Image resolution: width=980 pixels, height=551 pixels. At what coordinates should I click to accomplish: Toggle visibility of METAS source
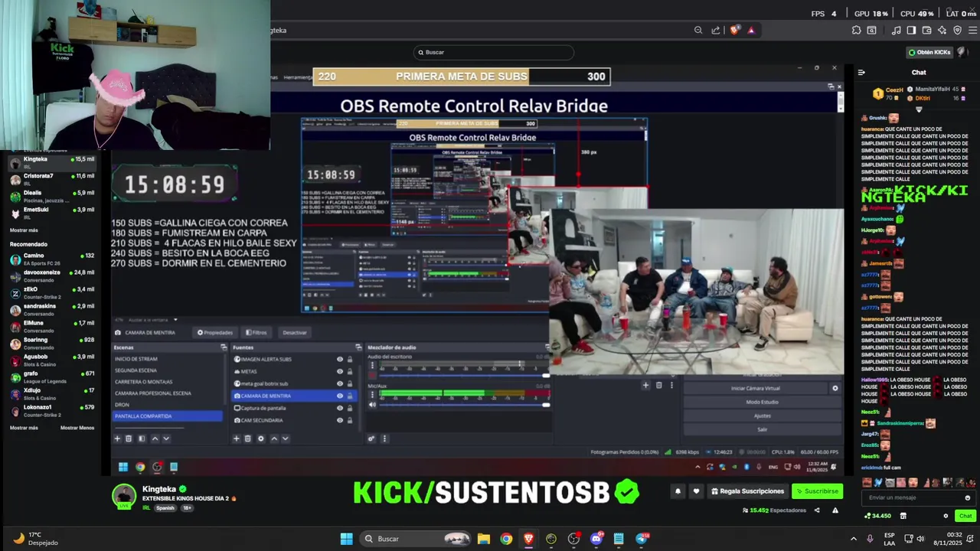[x=340, y=371]
